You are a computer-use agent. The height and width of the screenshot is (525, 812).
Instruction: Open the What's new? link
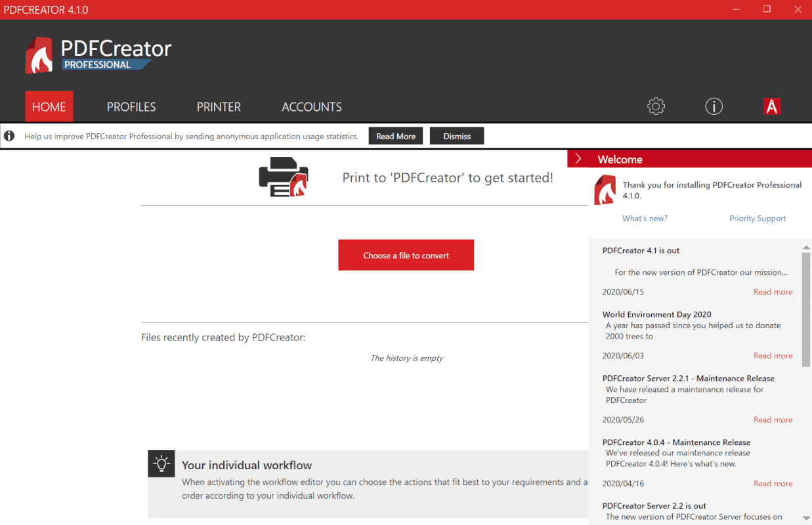tap(645, 219)
